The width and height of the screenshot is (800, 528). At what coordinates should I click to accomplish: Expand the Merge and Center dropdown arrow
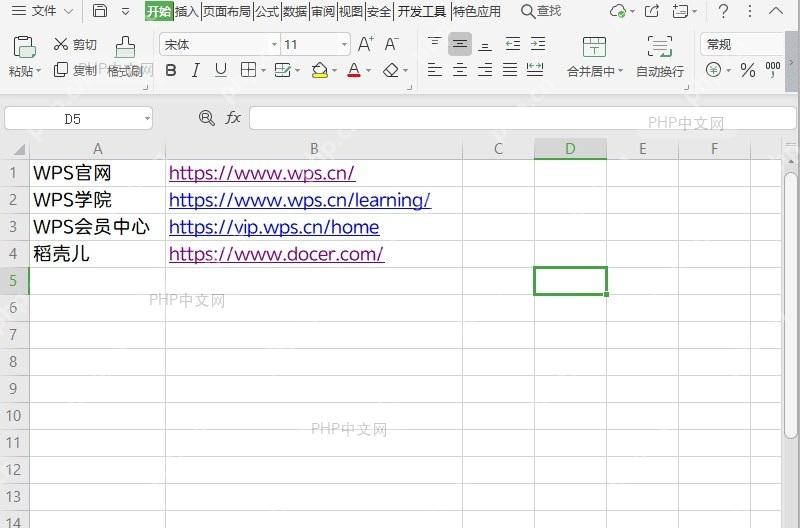click(620, 71)
